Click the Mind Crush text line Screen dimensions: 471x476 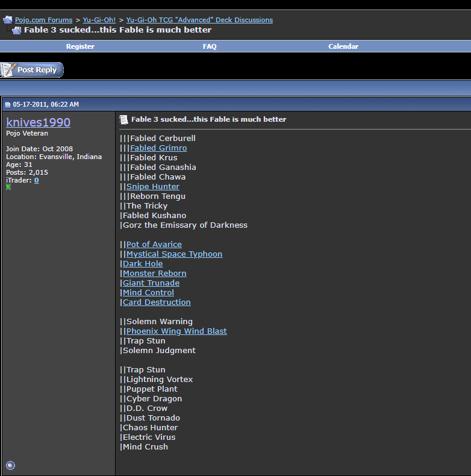[144, 447]
